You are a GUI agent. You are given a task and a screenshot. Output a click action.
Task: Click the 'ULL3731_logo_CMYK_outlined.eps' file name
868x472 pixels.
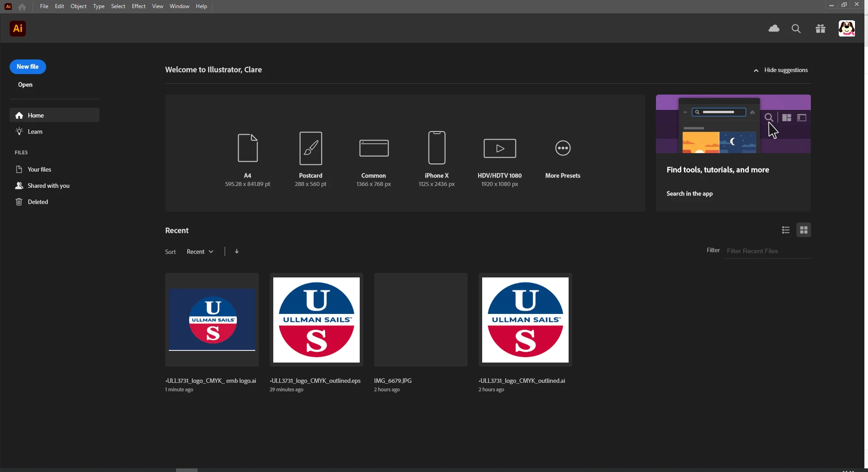point(315,381)
